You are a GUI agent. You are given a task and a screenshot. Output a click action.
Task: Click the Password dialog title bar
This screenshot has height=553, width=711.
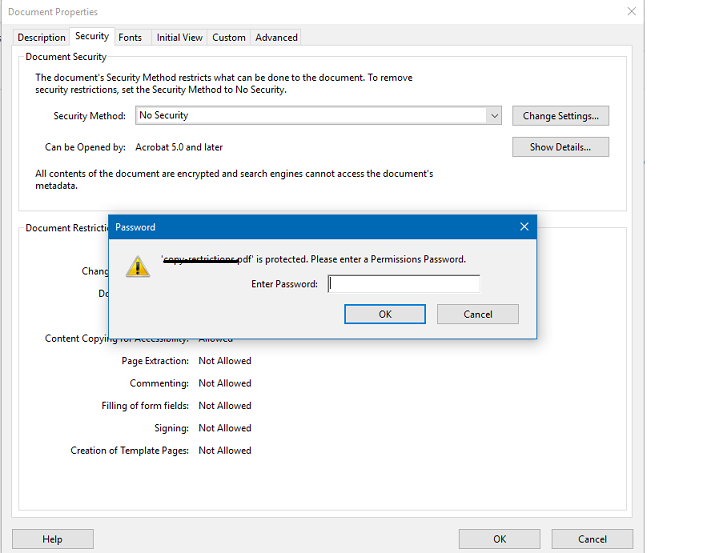pos(313,227)
